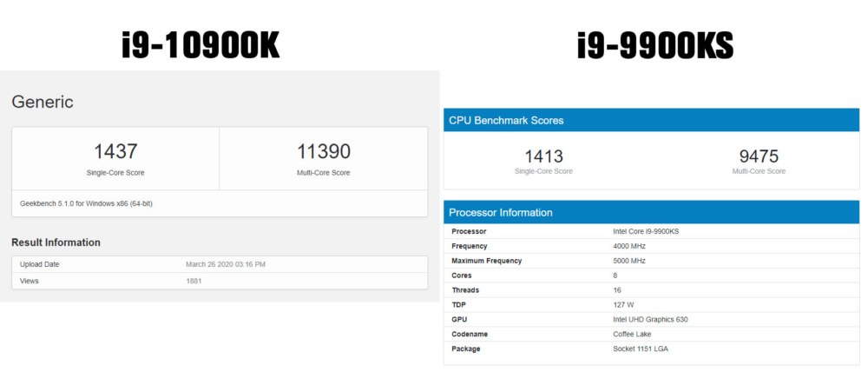Click Maximum Frequency row label
Viewport: 868px width, 372px height.
pos(487,261)
